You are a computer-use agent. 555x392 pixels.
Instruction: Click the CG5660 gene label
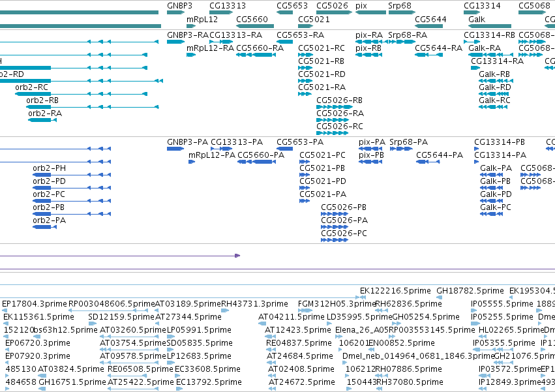(252, 19)
